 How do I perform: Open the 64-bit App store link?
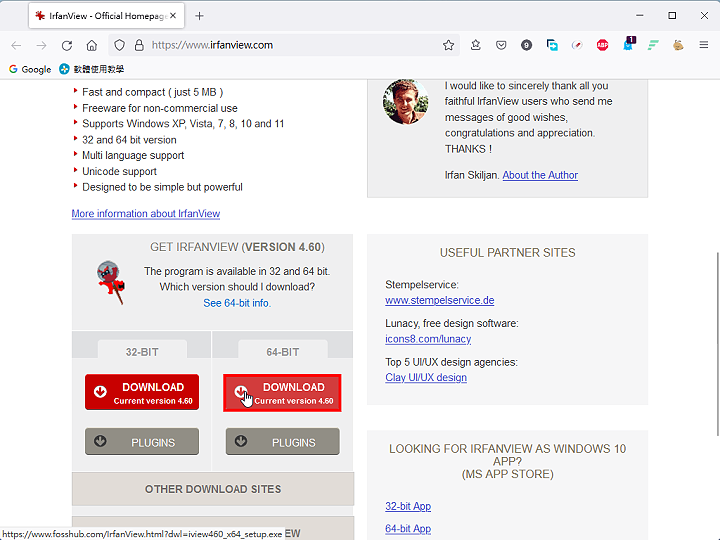pyautogui.click(x=408, y=529)
